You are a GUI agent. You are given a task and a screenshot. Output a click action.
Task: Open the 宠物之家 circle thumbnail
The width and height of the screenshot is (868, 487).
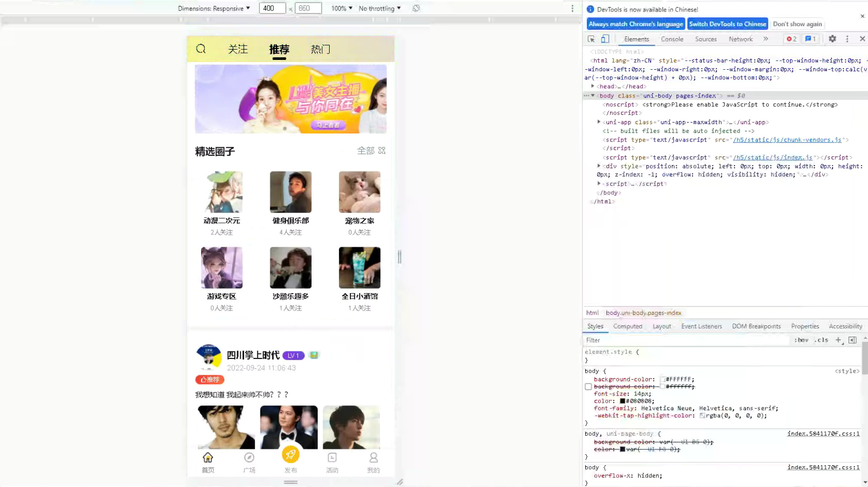pyautogui.click(x=360, y=192)
